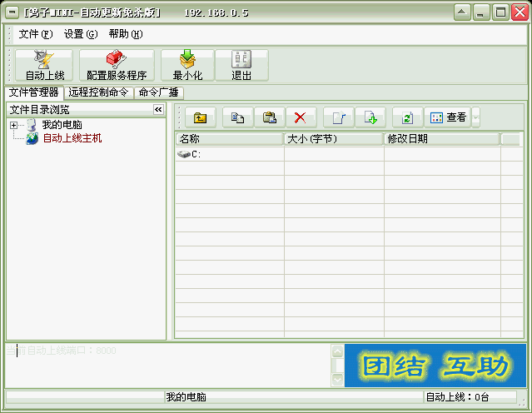The image size is (532, 413).
Task: Click the 自动上线 toolbar icon
Action: coord(44,65)
